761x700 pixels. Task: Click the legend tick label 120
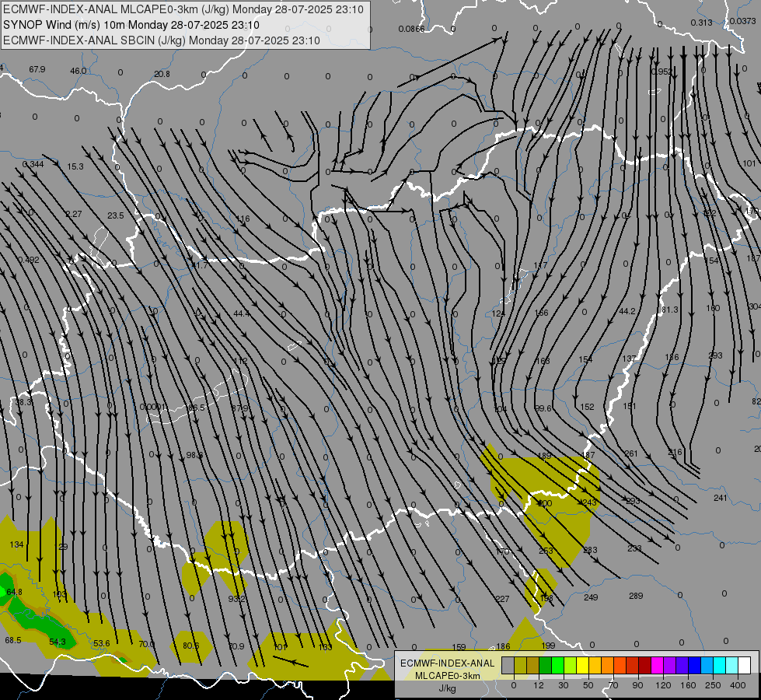coord(663,685)
